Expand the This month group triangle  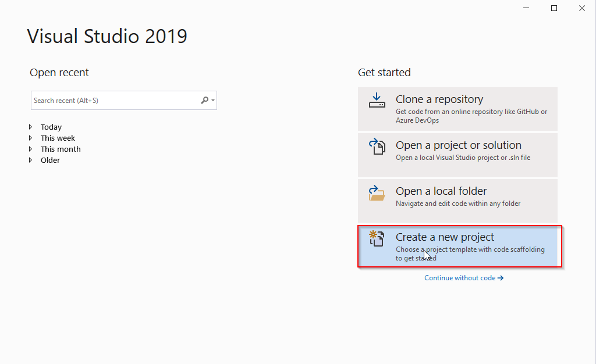(31, 149)
